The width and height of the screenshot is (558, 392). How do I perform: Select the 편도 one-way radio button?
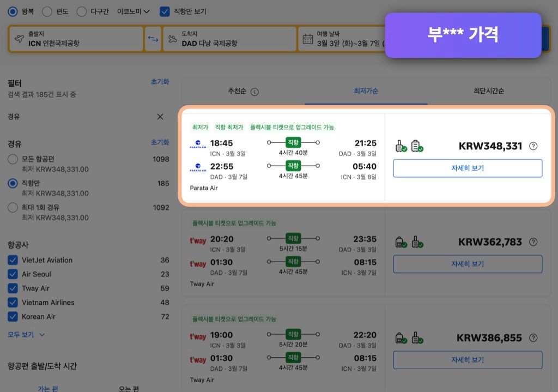pos(47,11)
